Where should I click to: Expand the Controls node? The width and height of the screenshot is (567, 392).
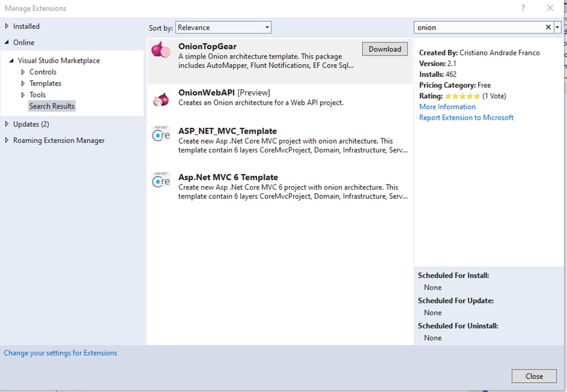pyautogui.click(x=23, y=72)
